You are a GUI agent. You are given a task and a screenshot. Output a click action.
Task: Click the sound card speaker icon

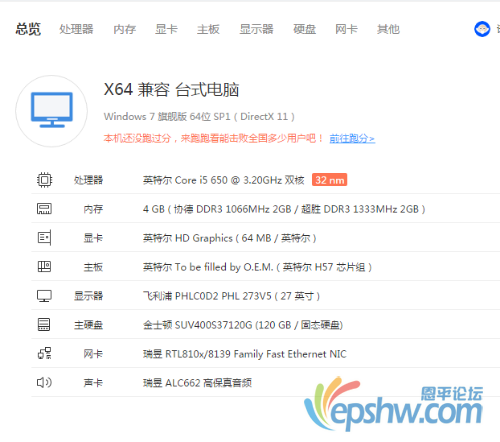[x=44, y=382]
